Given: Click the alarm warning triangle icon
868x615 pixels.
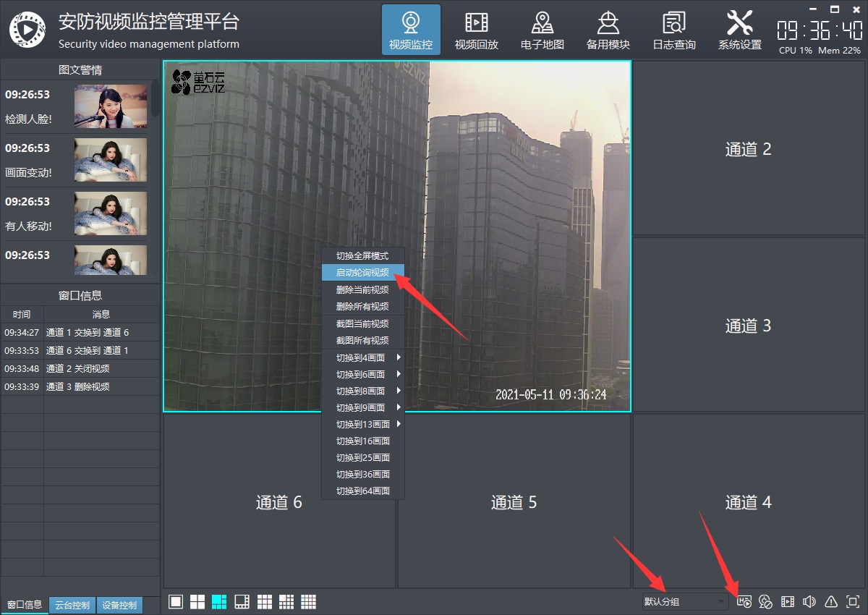Looking at the screenshot, I should click(x=831, y=601).
